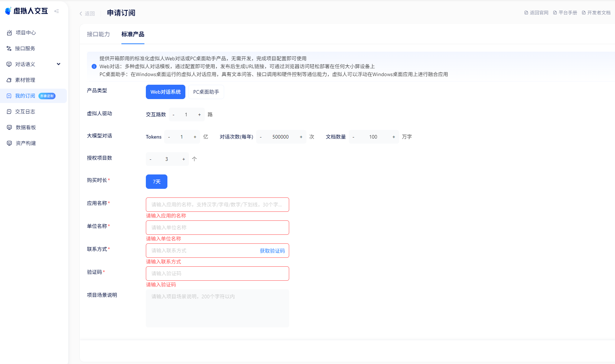
Task: Open 接口服务 in the sidebar
Action: (25, 48)
